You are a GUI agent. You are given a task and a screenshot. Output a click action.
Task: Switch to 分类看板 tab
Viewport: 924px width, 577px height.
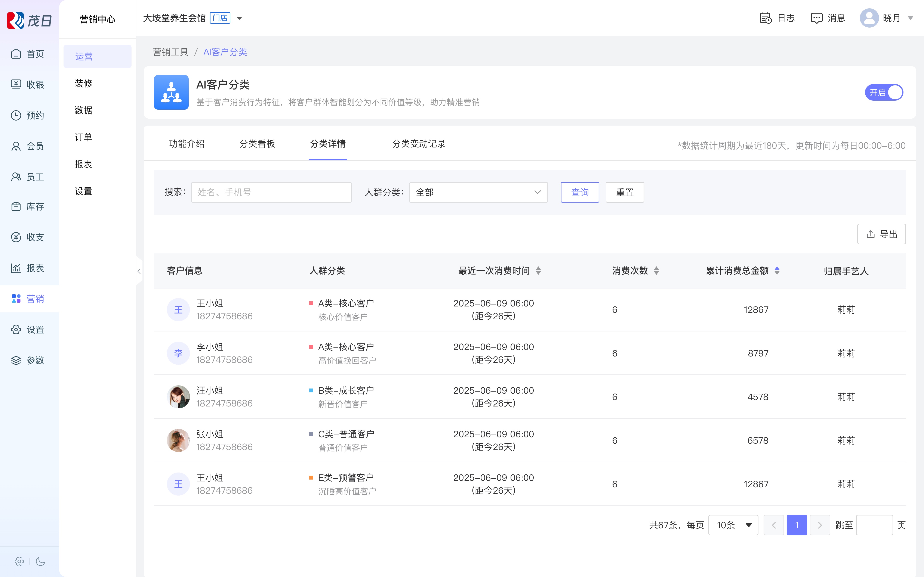tap(257, 144)
